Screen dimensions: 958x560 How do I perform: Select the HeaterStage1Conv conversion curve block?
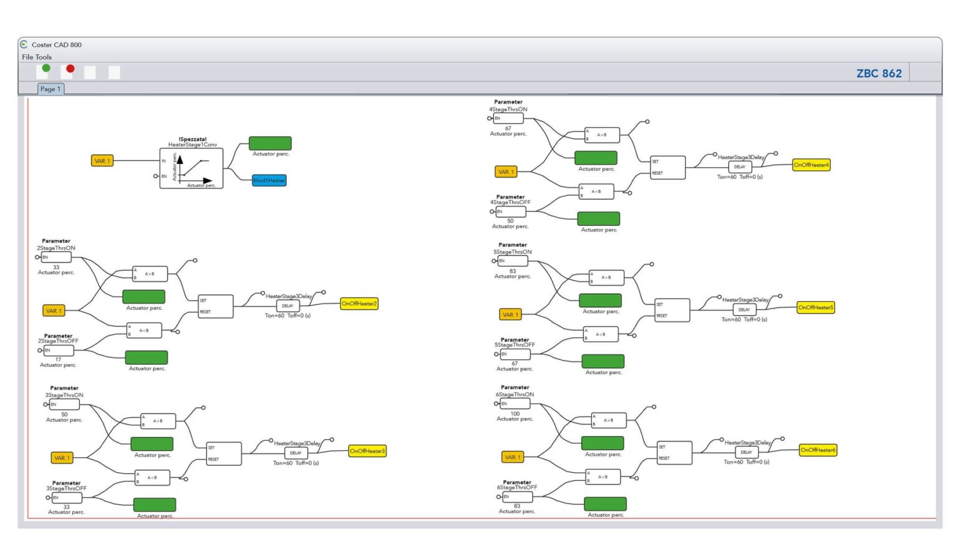[191, 168]
